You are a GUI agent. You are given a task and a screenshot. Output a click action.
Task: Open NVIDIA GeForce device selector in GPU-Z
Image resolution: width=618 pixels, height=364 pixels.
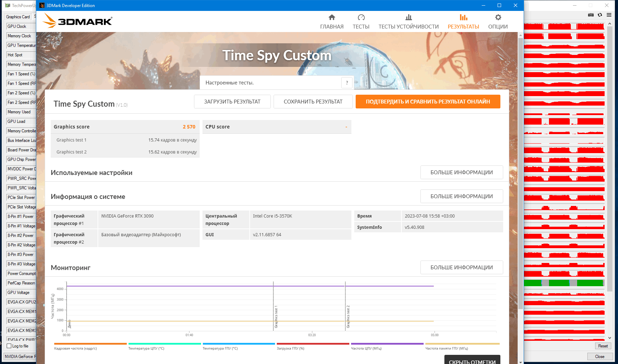[x=20, y=357]
